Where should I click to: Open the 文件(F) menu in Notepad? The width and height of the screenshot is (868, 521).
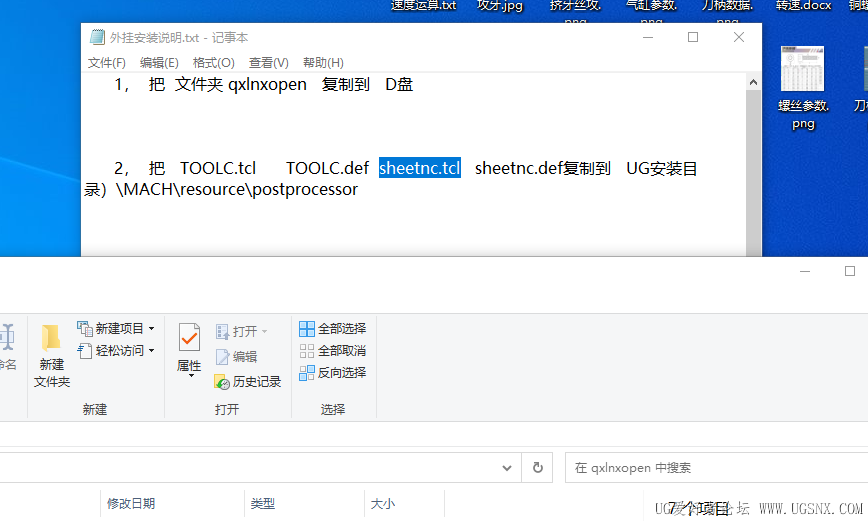(106, 63)
